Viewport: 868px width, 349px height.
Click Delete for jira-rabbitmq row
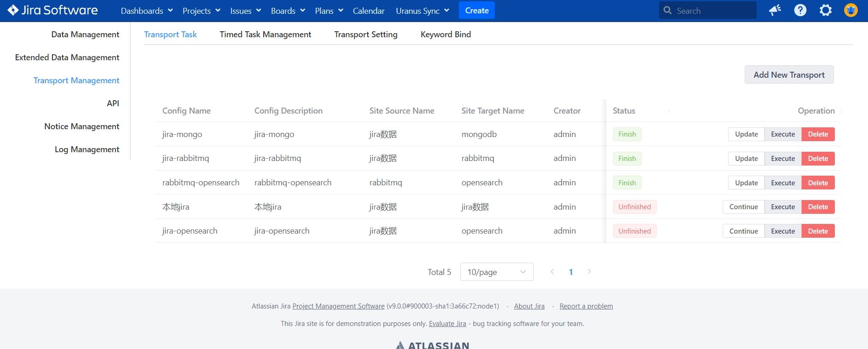pos(818,159)
